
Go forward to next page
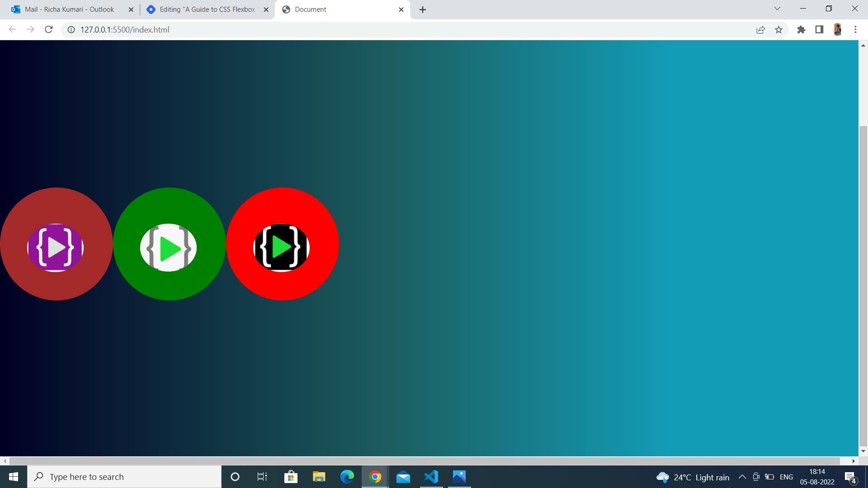pos(30,29)
